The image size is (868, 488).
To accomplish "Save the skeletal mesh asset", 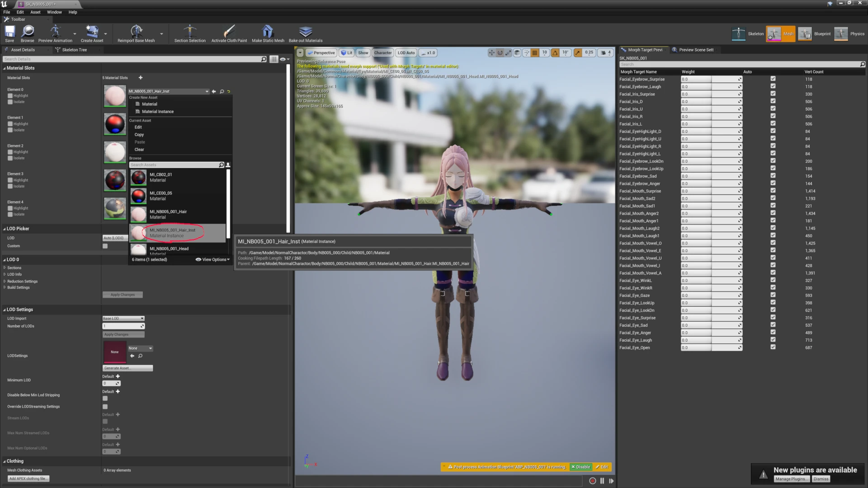I will click(x=9, y=34).
